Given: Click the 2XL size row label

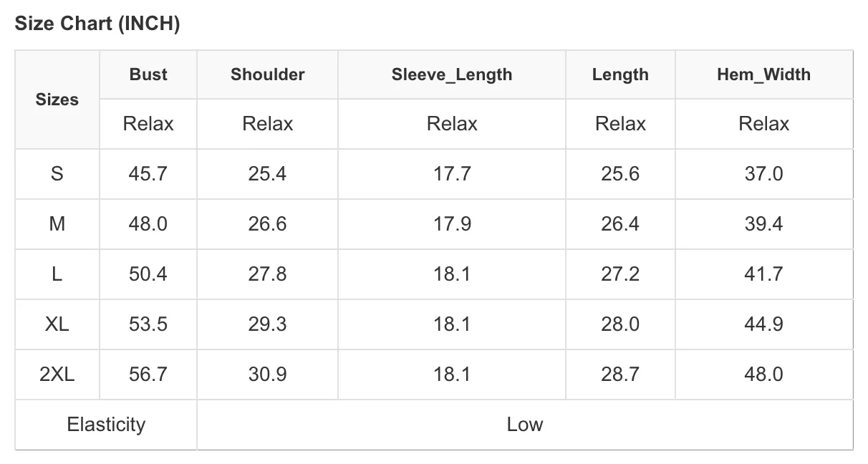Looking at the screenshot, I should 57,374.
